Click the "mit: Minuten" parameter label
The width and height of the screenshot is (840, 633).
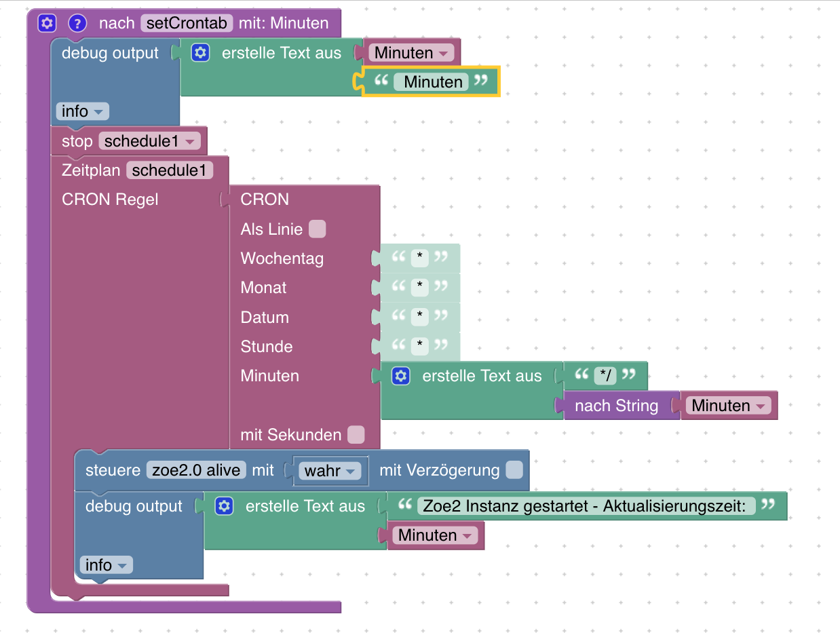click(284, 23)
